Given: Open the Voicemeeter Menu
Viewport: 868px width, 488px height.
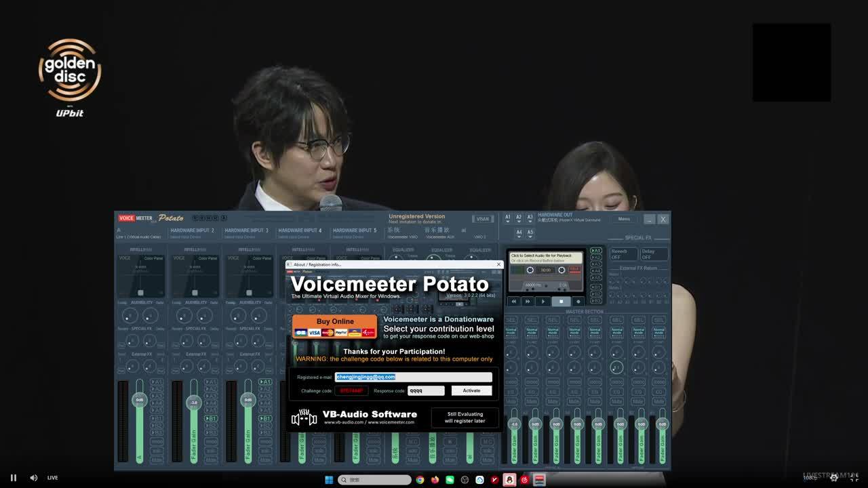Looking at the screenshot, I should [x=624, y=219].
